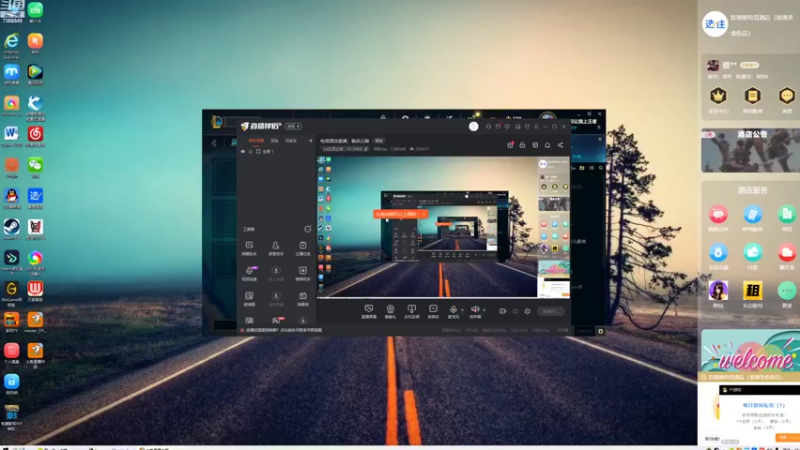Launch WeChat from the desktop
Image resolution: width=800 pixels, height=450 pixels.
35,167
